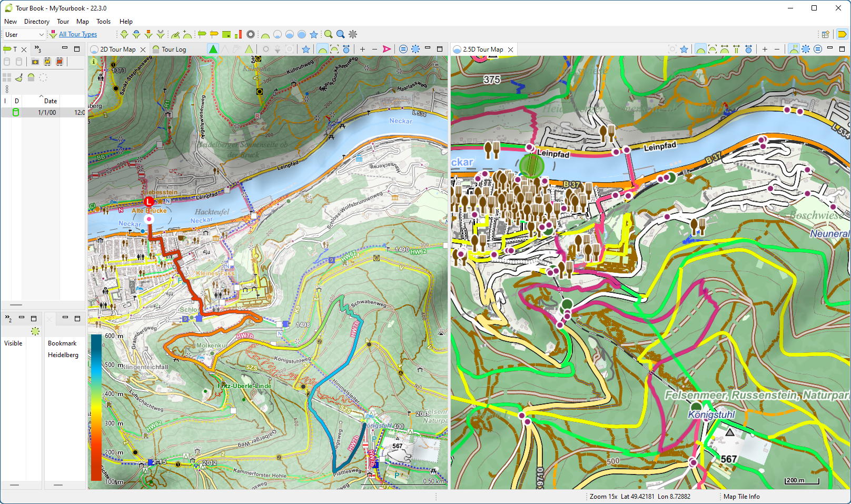
Task: Click the map bookmark star icon above the 2.5D map
Action: (x=683, y=49)
